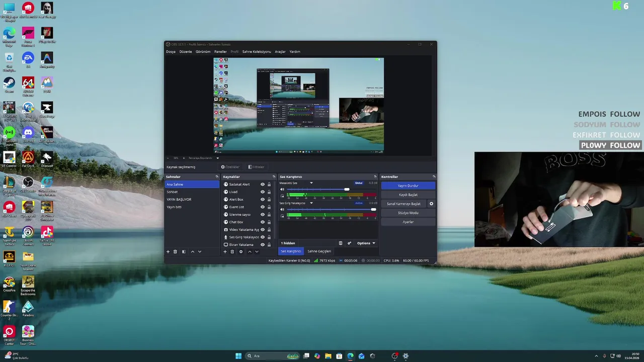Screen dimensions: 644x362
Task: Unlock the Ekran Yakalama source
Action: click(x=269, y=245)
